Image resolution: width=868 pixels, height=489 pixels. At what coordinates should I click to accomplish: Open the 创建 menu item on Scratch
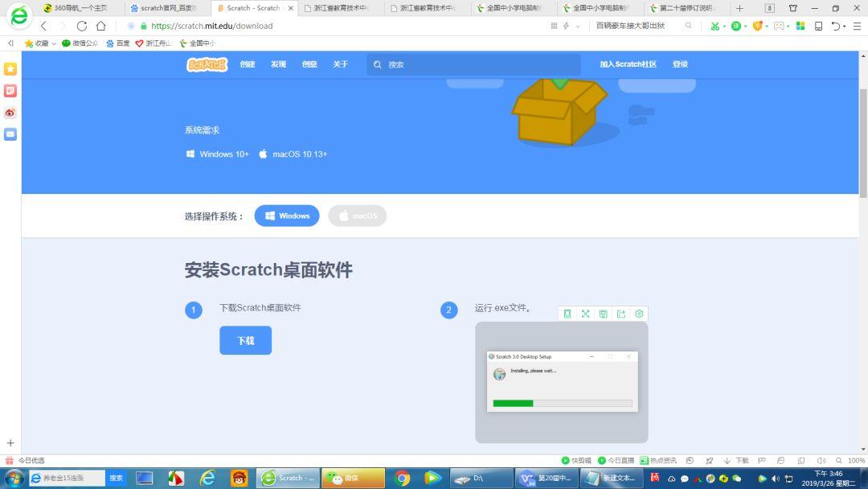[x=247, y=64]
